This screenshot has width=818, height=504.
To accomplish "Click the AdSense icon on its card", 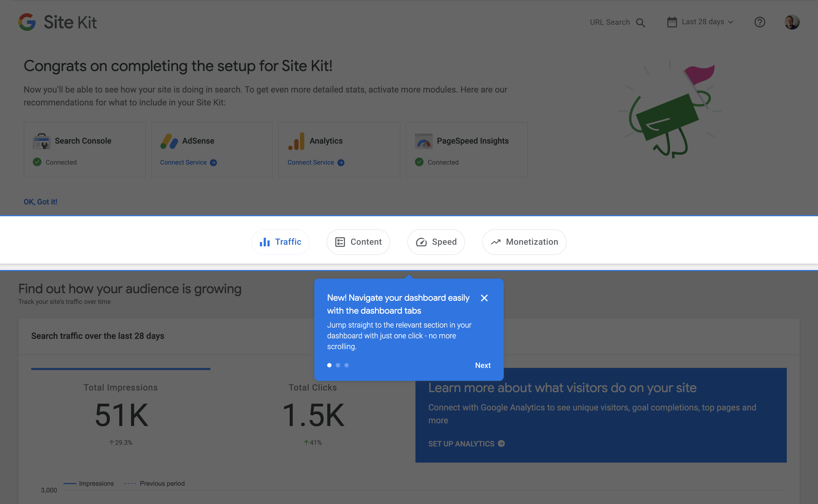I will [169, 141].
